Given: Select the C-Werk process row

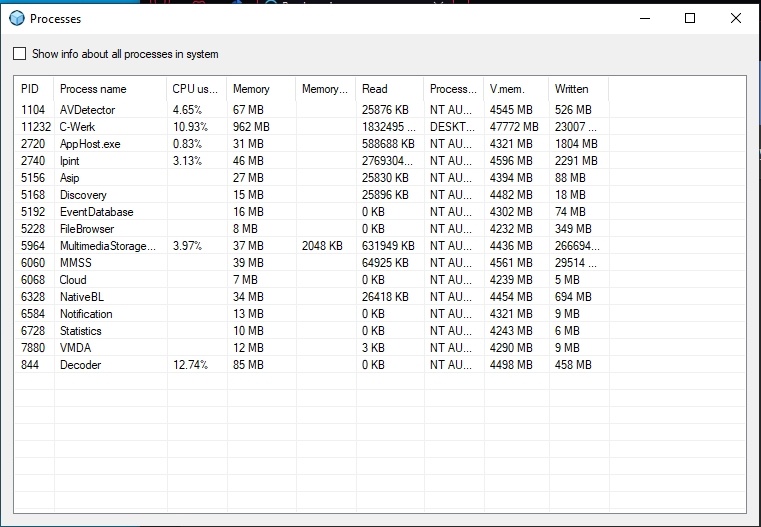Looking at the screenshot, I should 77,127.
